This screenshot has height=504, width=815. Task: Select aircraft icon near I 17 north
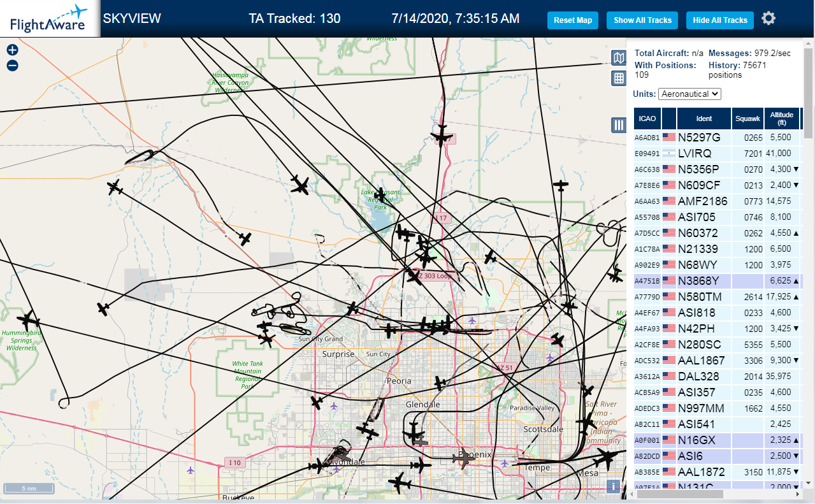[x=441, y=136]
